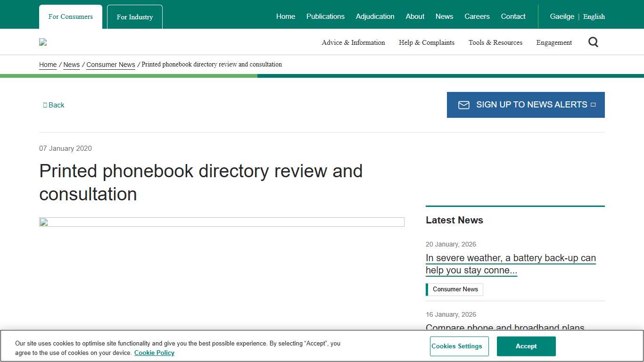Image resolution: width=644 pixels, height=362 pixels.
Task: Click the envelope icon in news alerts banner
Action: (464, 105)
